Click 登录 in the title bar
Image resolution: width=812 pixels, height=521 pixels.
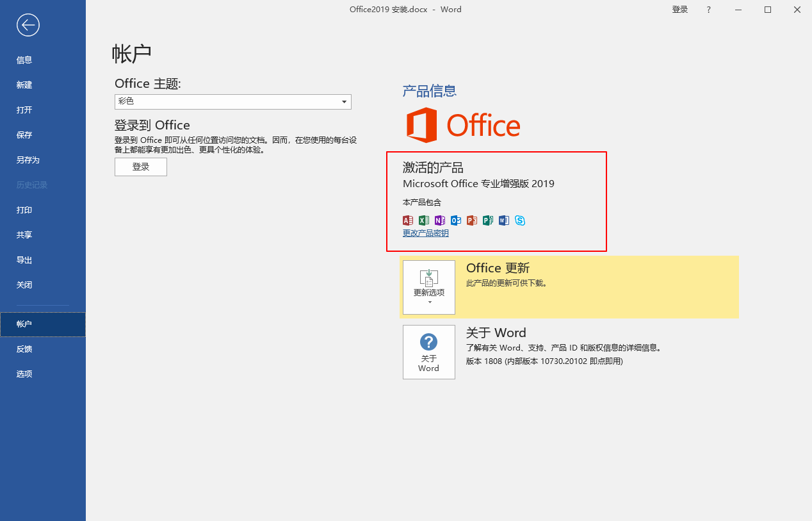click(680, 10)
